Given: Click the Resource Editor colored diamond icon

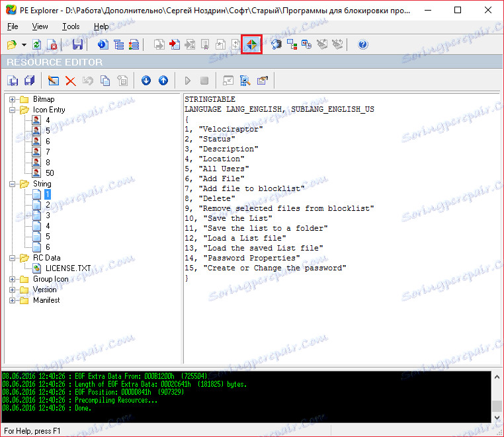Looking at the screenshot, I should click(251, 44).
